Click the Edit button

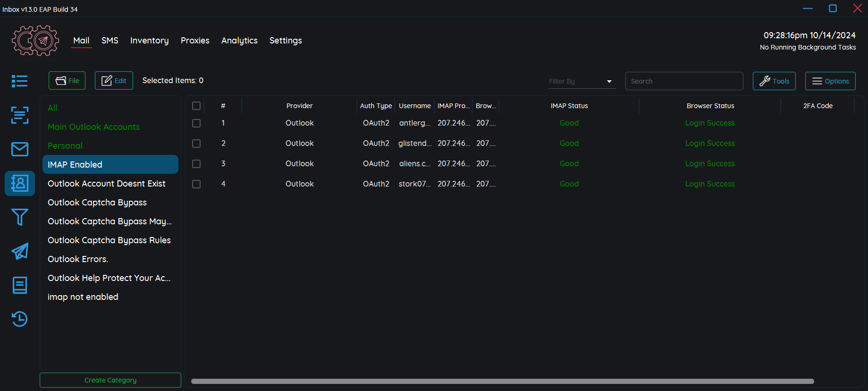[114, 81]
